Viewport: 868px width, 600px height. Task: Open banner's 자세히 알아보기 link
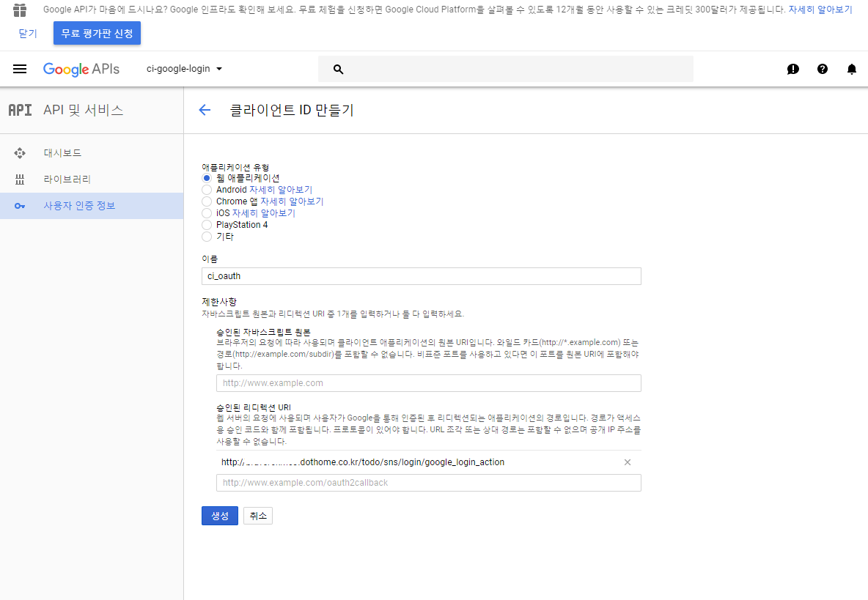point(820,10)
